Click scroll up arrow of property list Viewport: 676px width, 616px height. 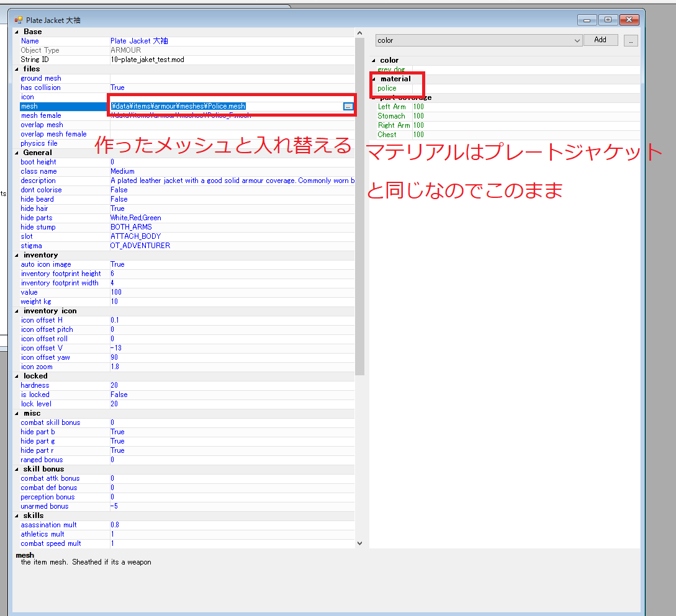359,33
